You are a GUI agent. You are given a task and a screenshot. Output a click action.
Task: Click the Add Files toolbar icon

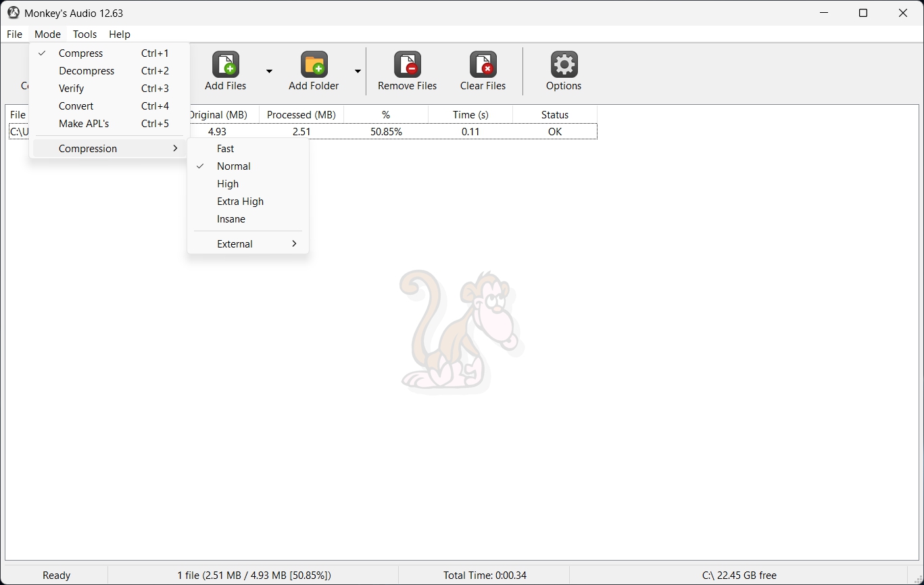tap(226, 64)
